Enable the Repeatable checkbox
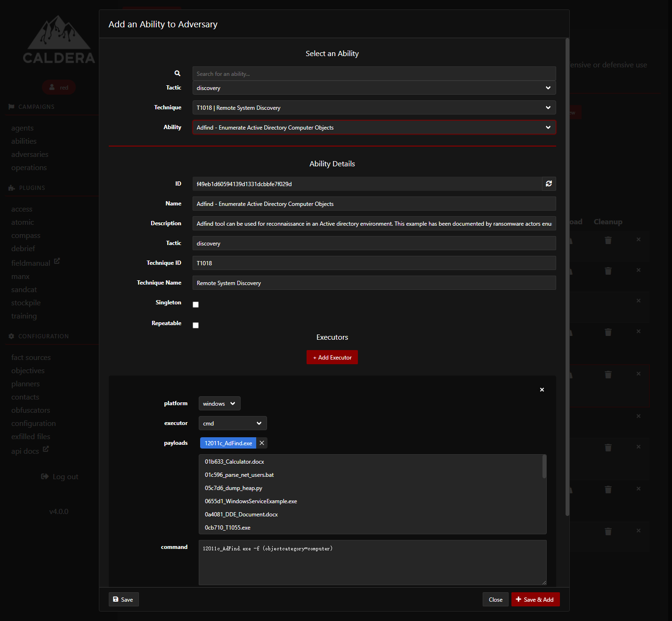The width and height of the screenshot is (672, 621). 195,325
